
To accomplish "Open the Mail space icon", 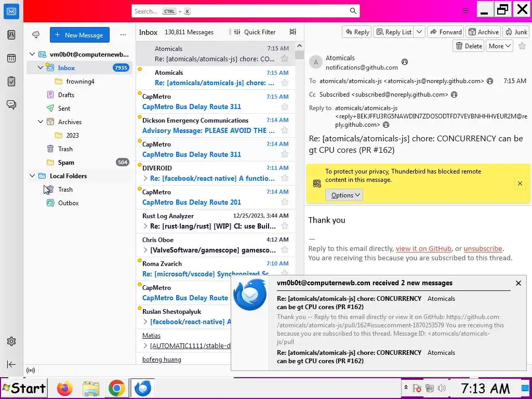I will coord(11,11).
